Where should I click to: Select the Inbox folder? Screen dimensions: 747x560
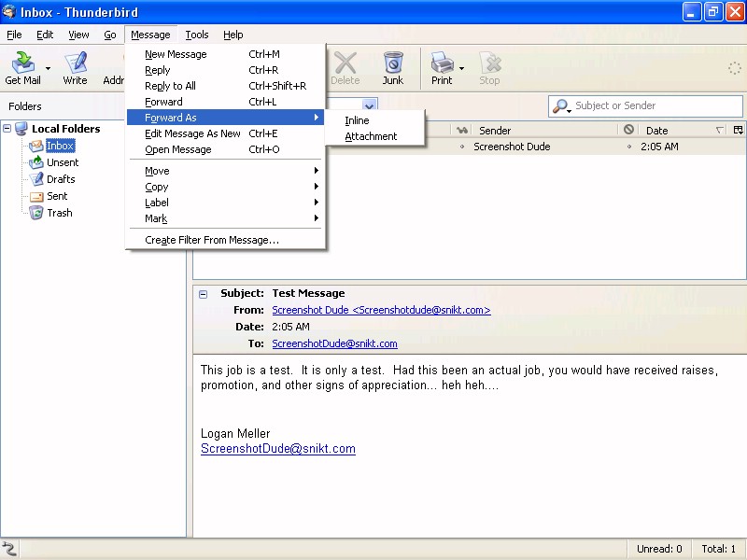click(x=60, y=146)
